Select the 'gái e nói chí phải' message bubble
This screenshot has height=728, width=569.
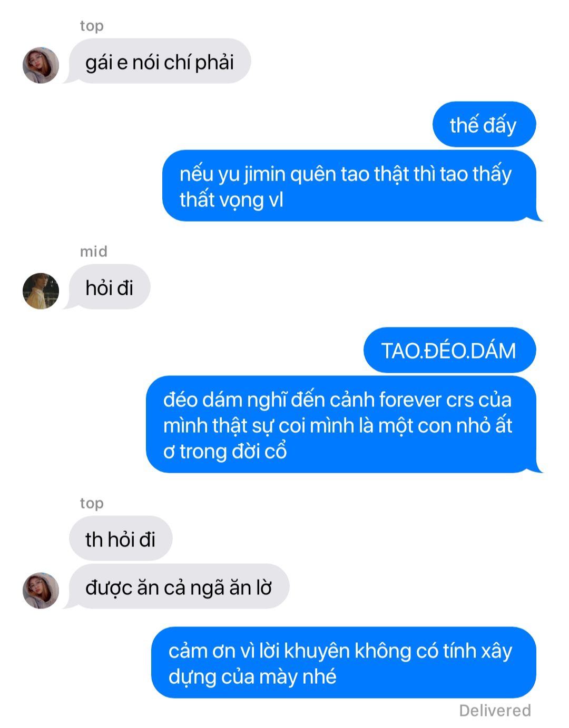click(x=160, y=61)
